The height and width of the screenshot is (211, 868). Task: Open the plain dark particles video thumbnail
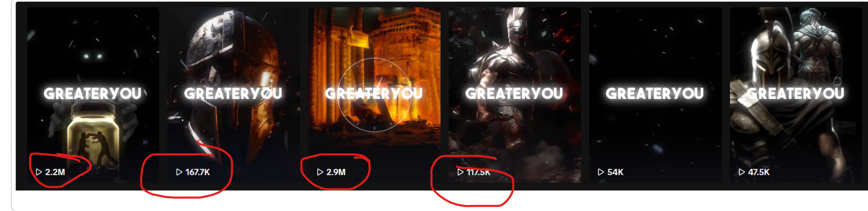click(x=655, y=95)
